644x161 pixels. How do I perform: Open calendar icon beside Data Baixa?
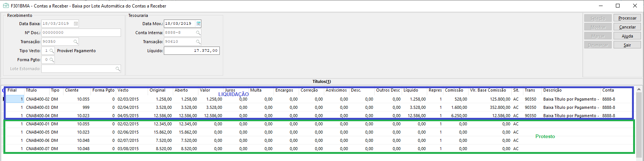coord(76,24)
